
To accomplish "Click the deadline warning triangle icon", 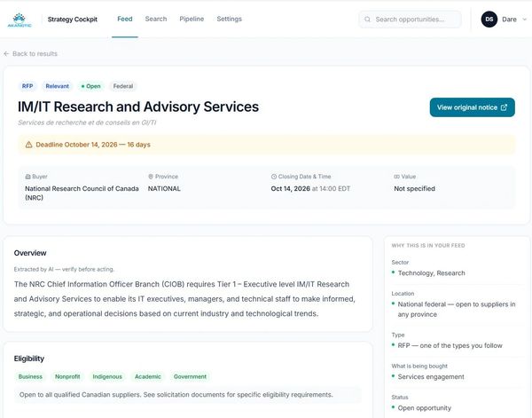I will 29,145.
